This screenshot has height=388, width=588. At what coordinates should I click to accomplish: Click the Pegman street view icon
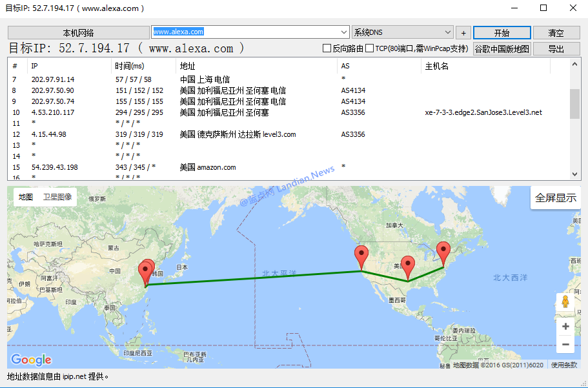565,301
